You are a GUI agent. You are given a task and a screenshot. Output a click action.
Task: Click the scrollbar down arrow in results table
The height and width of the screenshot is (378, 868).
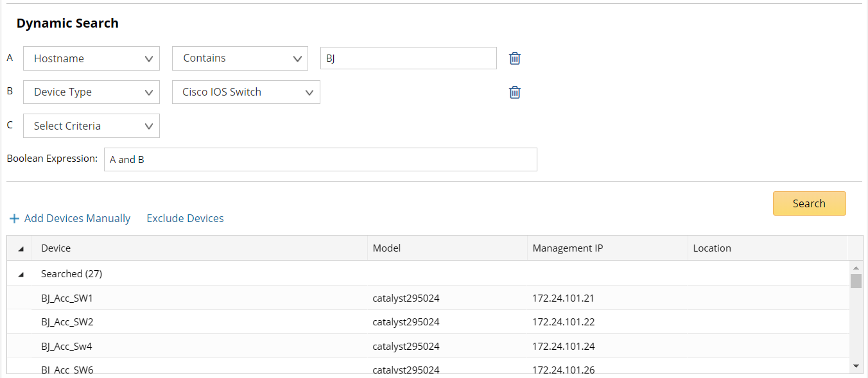(x=856, y=366)
